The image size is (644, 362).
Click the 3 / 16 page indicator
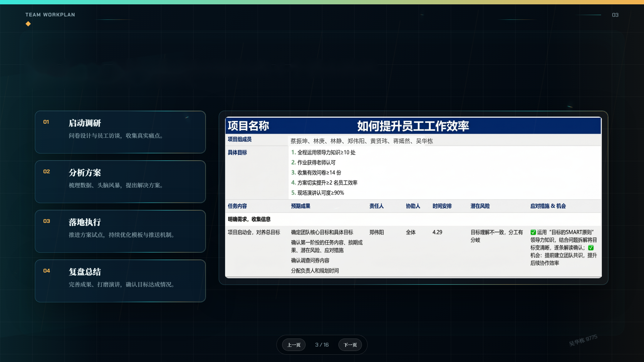(322, 345)
